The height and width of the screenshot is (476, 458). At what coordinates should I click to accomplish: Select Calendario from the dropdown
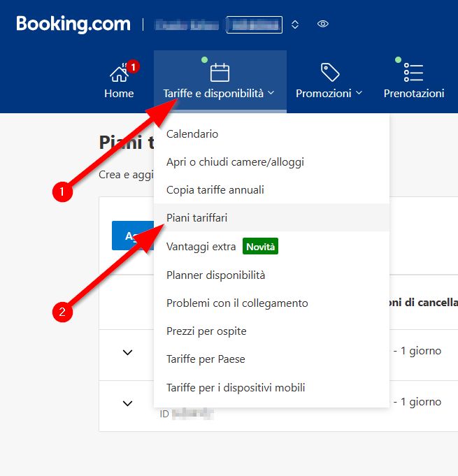[271, 134]
